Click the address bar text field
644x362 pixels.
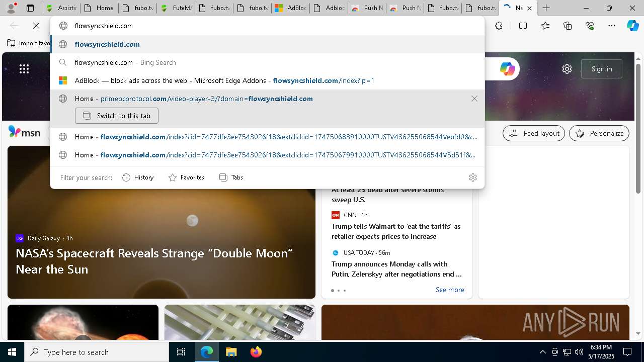267,26
